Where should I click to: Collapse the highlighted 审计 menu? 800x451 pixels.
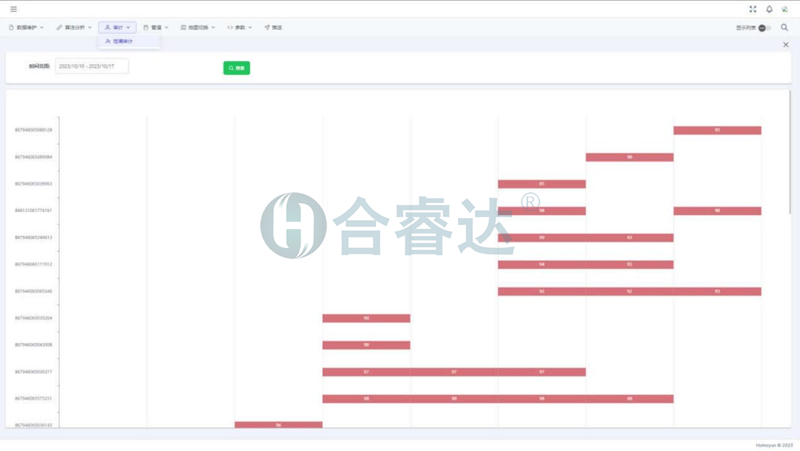pyautogui.click(x=117, y=28)
